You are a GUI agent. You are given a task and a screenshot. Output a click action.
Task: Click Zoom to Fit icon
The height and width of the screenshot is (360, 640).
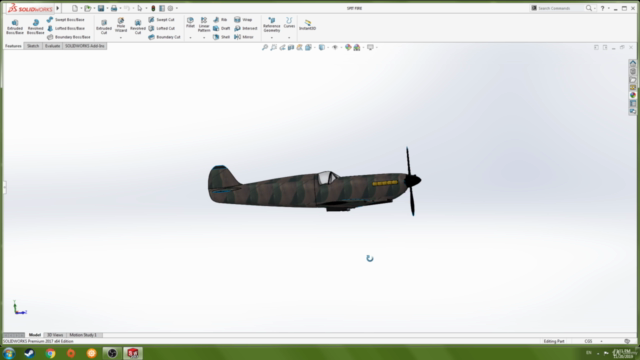(x=264, y=47)
